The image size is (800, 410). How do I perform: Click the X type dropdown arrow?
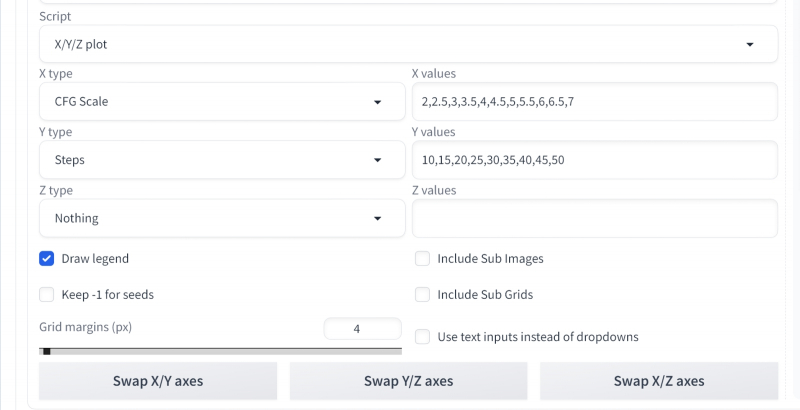click(377, 102)
